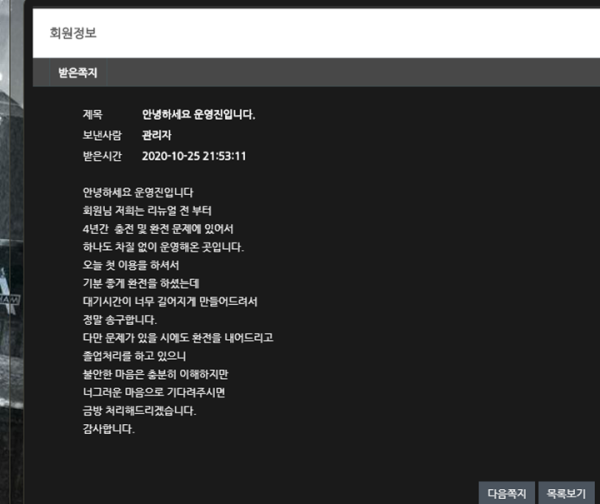
Task: Select line 다만 문제가 있을 시에도 환전을 내어드리고
Action: pos(178,338)
